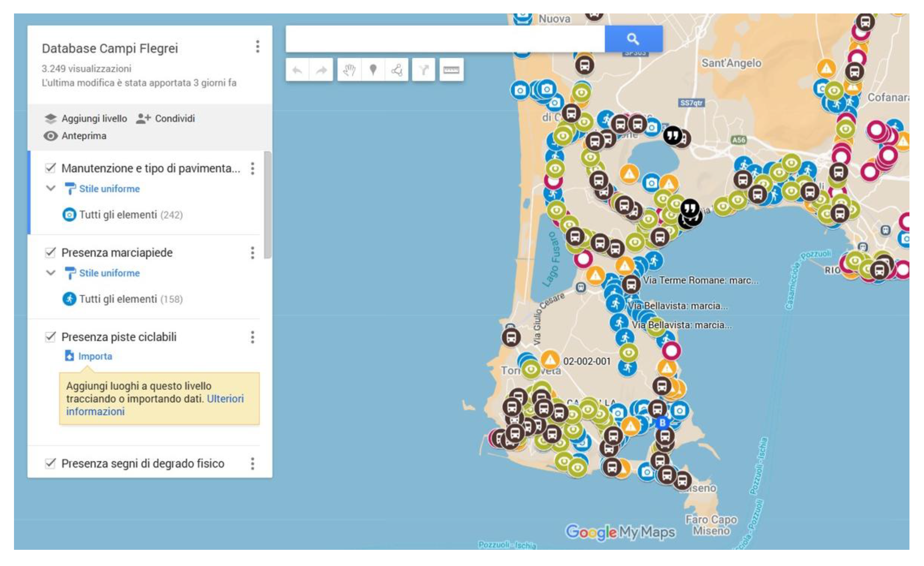Click inside the map search field

click(x=444, y=39)
